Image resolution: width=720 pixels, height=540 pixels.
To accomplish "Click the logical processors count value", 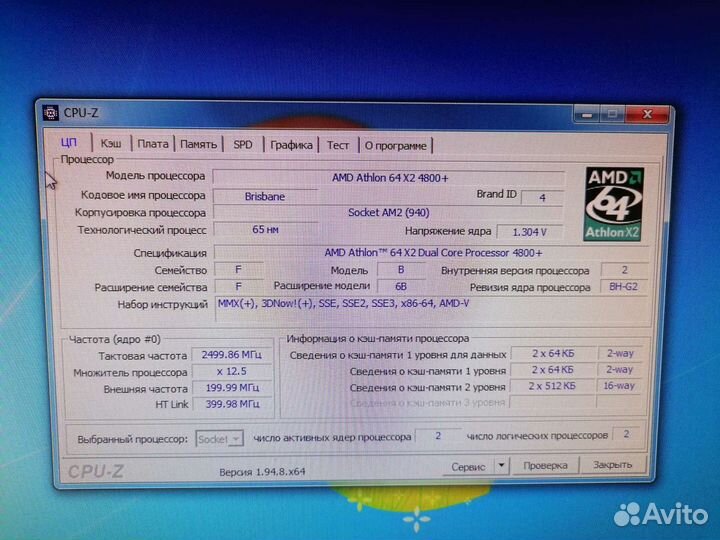I will (x=626, y=434).
